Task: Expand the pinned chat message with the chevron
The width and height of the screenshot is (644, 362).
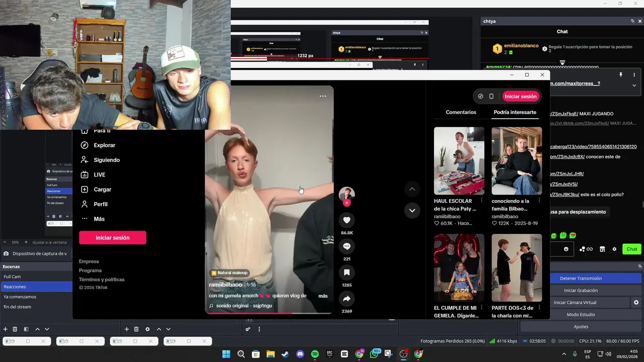Action: pos(634,85)
